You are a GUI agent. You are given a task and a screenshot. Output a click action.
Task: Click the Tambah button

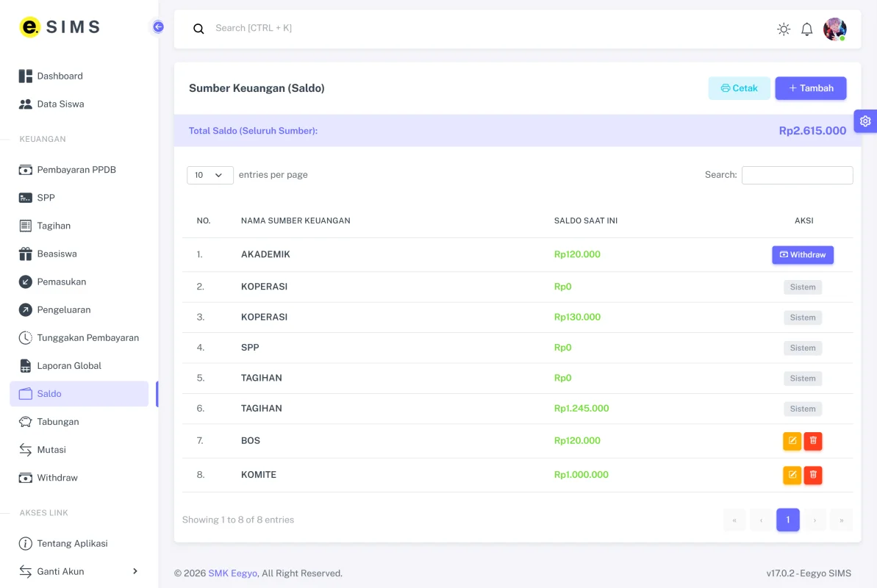[x=810, y=88]
